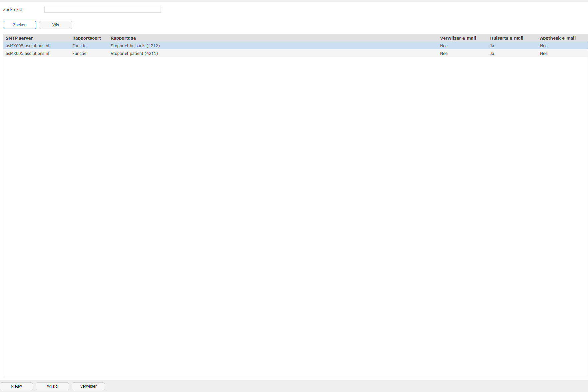Screen dimensions: 588x392
Task: Click asMX005.asolutions.nl in the Stopbrief patient row
Action: tap(27, 54)
